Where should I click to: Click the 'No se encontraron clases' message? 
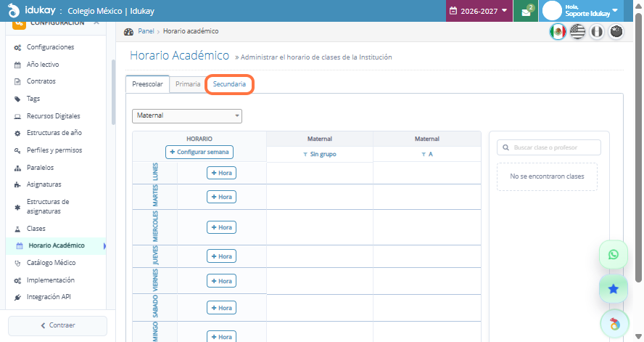pyautogui.click(x=547, y=176)
